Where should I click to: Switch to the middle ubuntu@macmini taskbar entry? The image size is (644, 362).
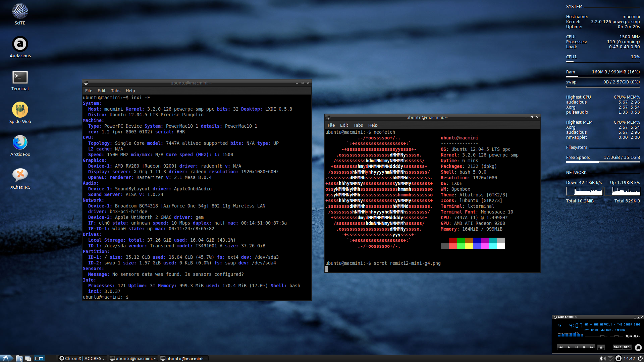click(133, 358)
